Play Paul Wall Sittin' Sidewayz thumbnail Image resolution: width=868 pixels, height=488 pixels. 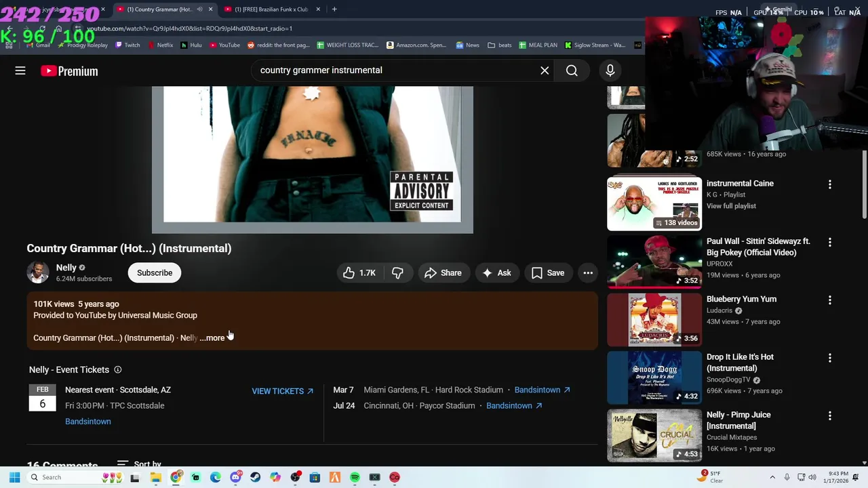point(654,262)
